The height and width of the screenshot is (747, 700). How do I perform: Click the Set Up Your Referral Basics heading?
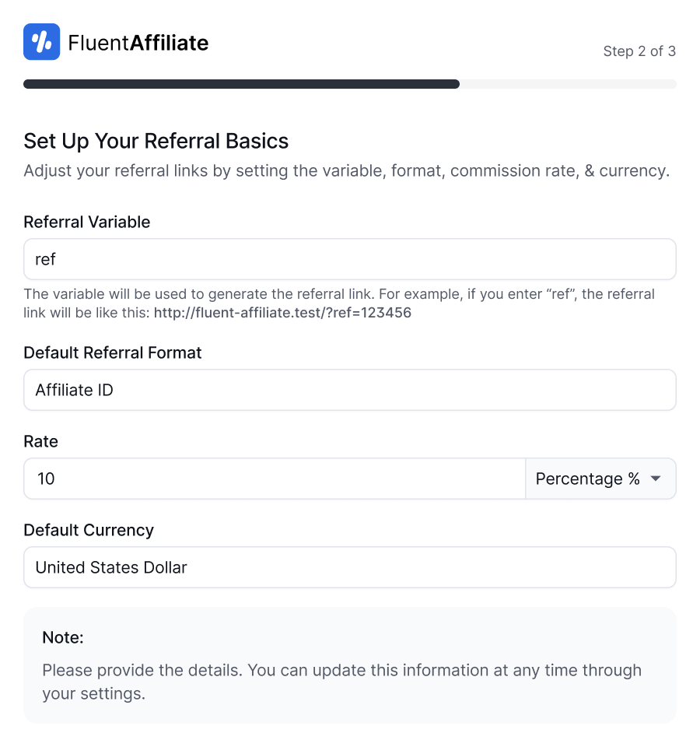click(x=156, y=141)
